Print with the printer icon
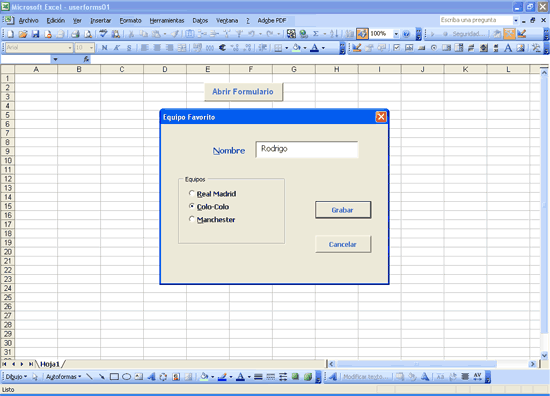The width and height of the screenshot is (550, 396). click(75, 34)
